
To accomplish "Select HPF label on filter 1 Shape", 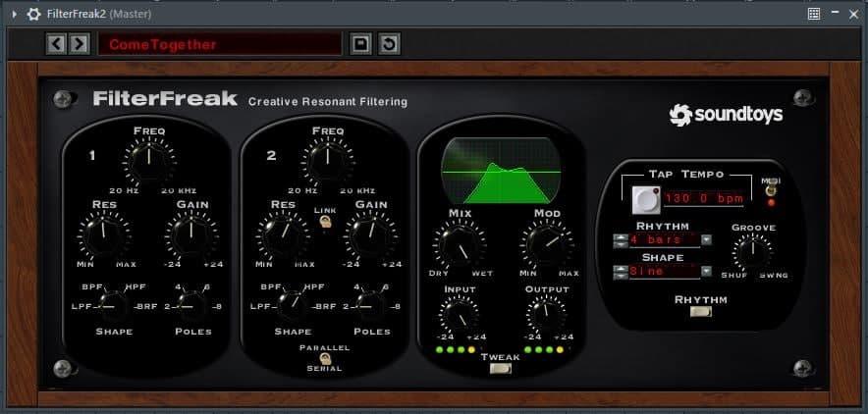I will [x=136, y=286].
